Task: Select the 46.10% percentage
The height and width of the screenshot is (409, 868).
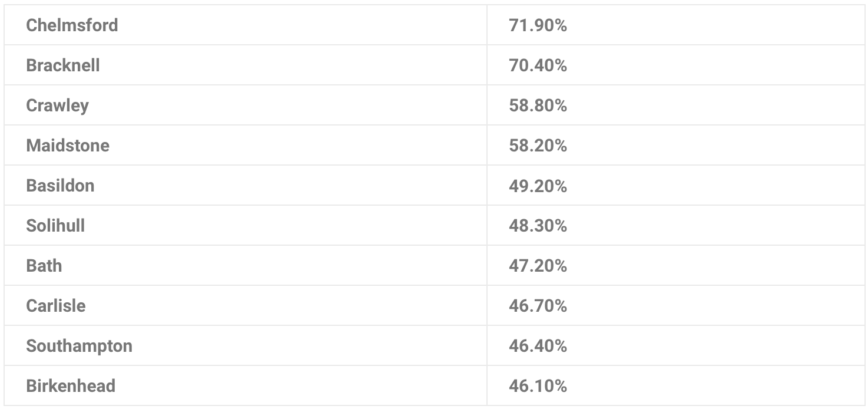Action: tap(538, 386)
